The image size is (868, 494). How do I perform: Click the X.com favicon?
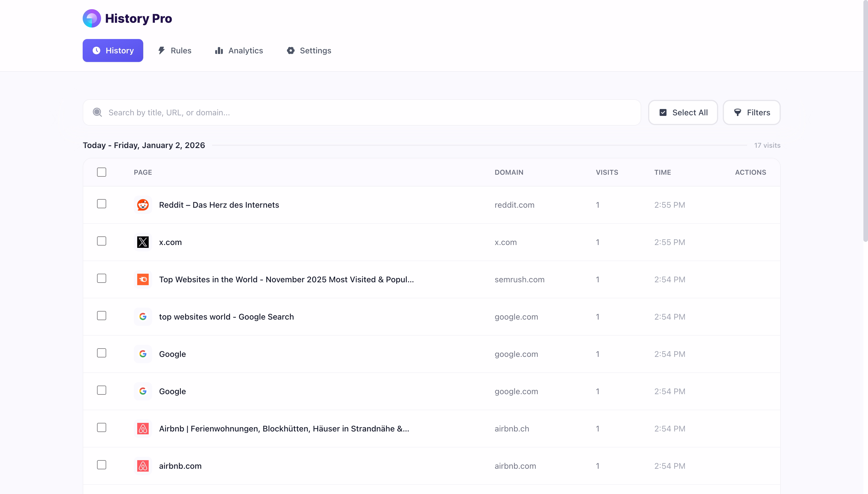click(143, 242)
